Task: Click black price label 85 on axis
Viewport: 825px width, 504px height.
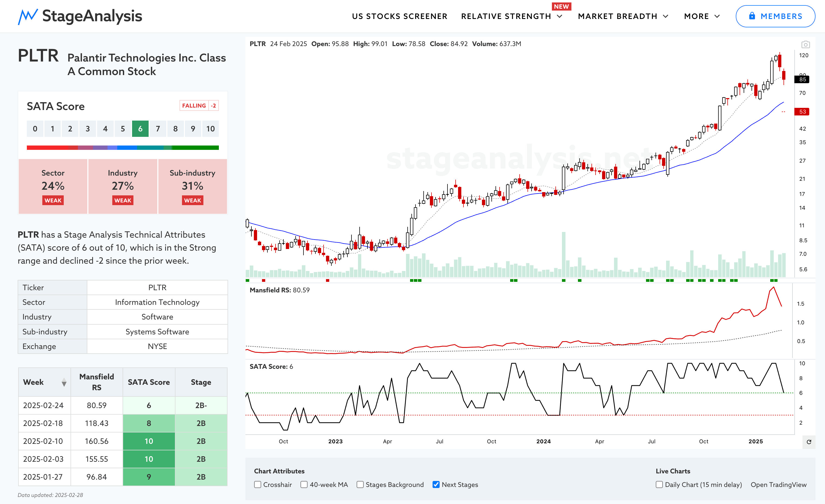Action: (802, 80)
